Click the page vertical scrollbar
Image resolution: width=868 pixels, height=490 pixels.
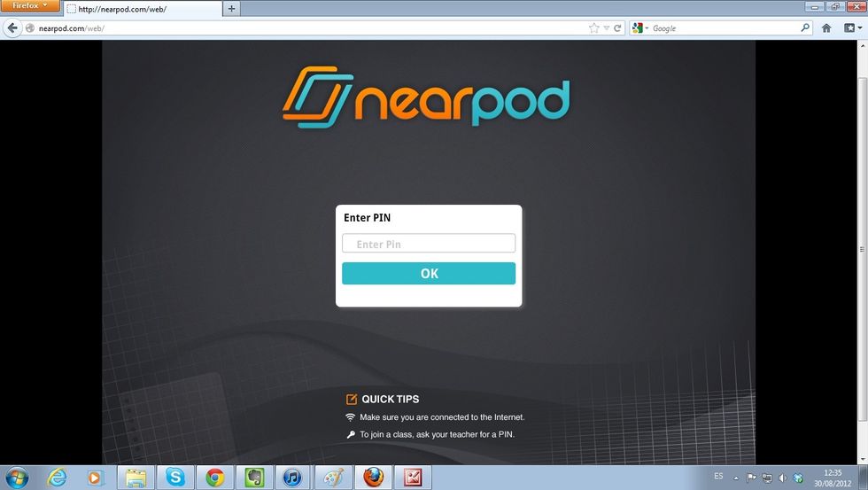pyautogui.click(x=862, y=249)
